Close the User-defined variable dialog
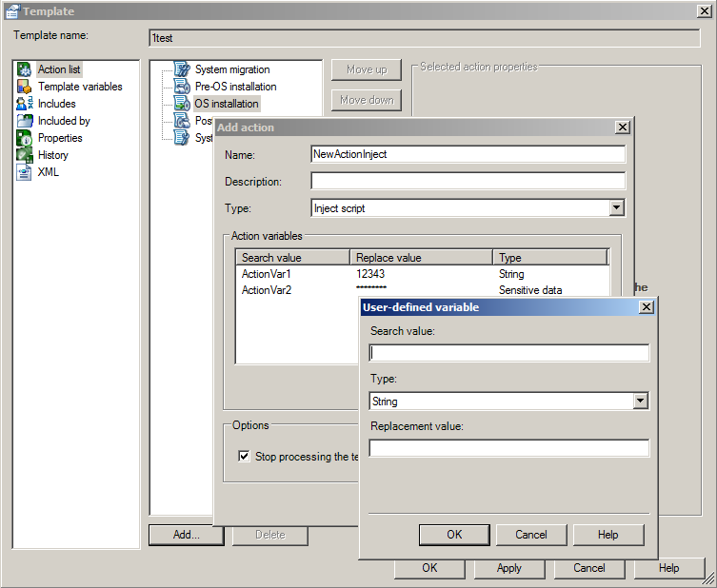 coord(646,307)
